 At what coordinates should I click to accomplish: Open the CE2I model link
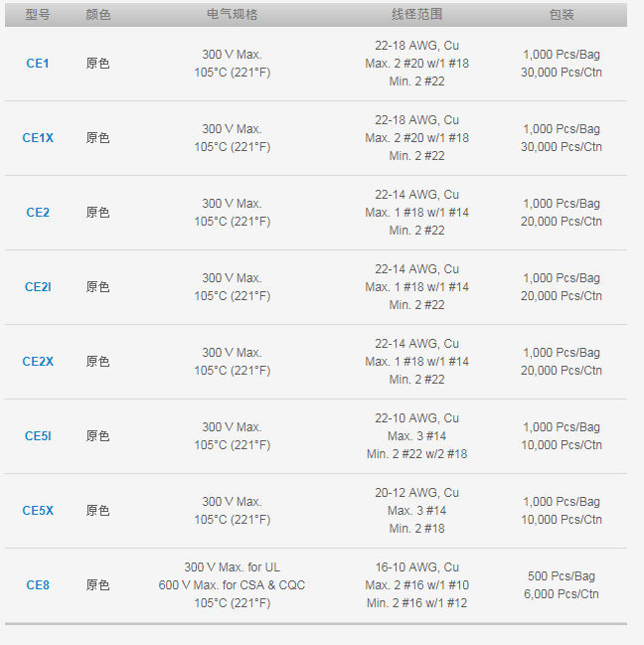38,286
